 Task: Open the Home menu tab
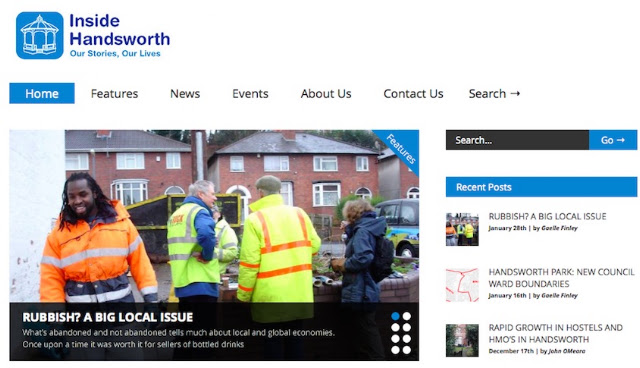click(x=42, y=93)
